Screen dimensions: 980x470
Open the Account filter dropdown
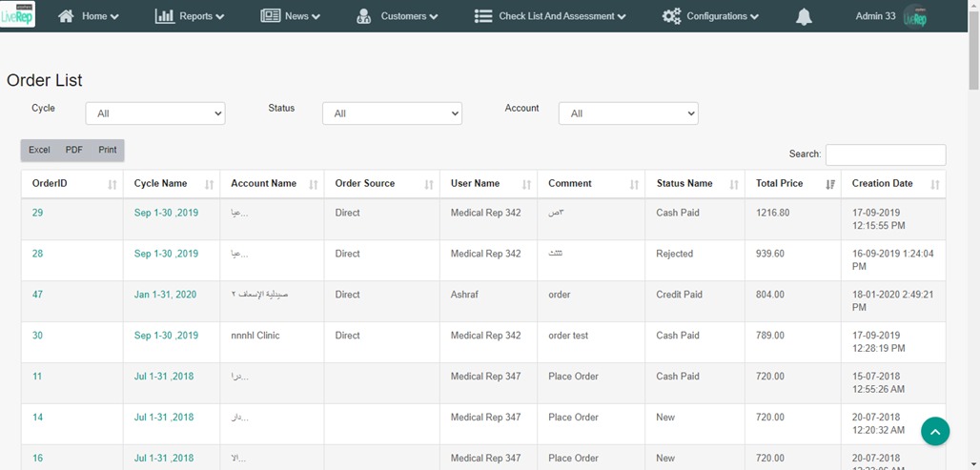628,113
